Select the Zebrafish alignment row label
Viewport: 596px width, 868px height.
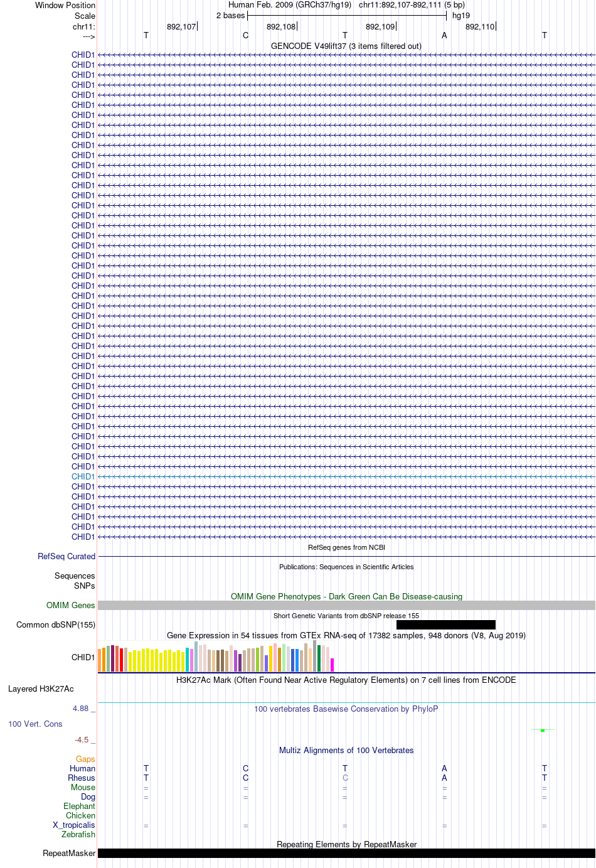click(x=78, y=834)
